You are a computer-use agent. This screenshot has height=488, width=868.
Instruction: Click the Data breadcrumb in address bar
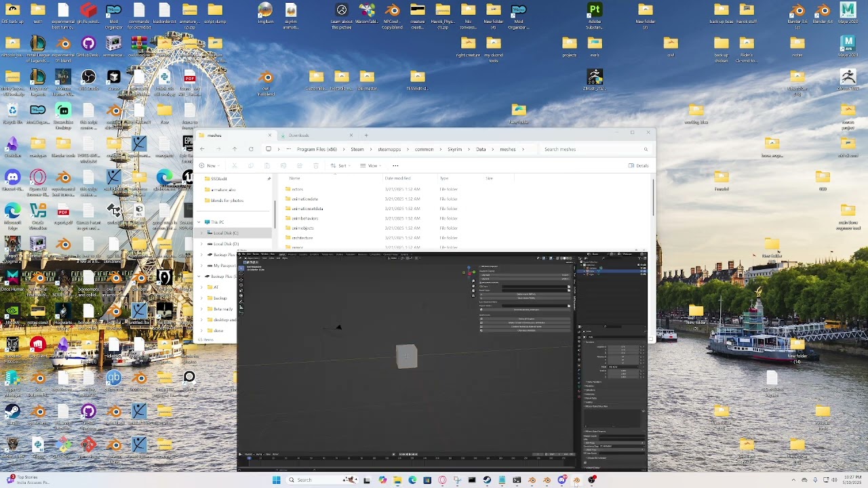[481, 149]
